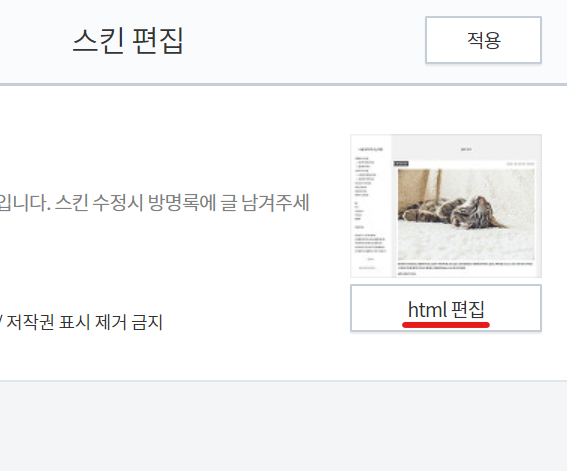Click the gray footer area below panel

284,426
